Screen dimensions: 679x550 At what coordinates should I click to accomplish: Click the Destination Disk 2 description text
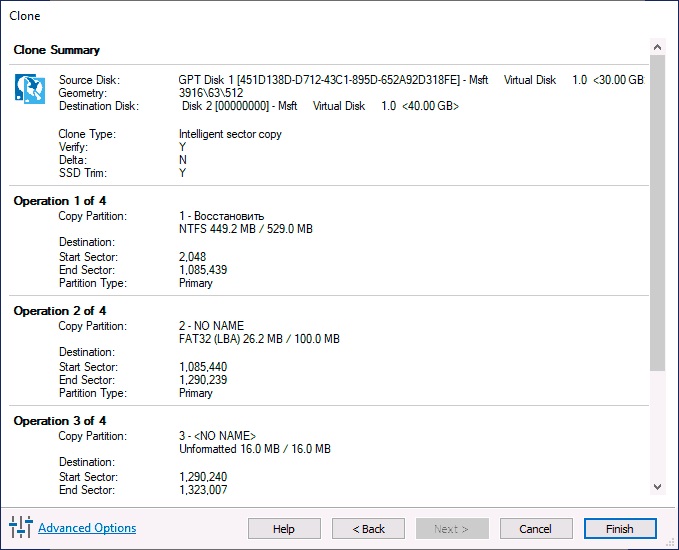click(x=320, y=106)
